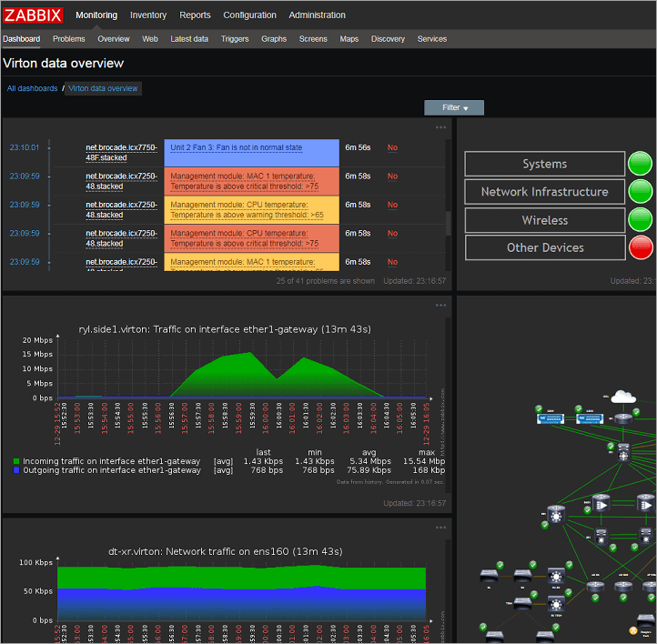This screenshot has height=644, width=657.
Task: Click the red status indicator beside Other Devices
Action: (x=640, y=247)
